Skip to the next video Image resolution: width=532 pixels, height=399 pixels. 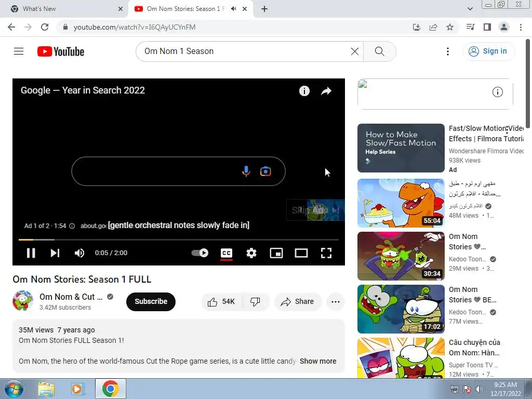click(55, 253)
